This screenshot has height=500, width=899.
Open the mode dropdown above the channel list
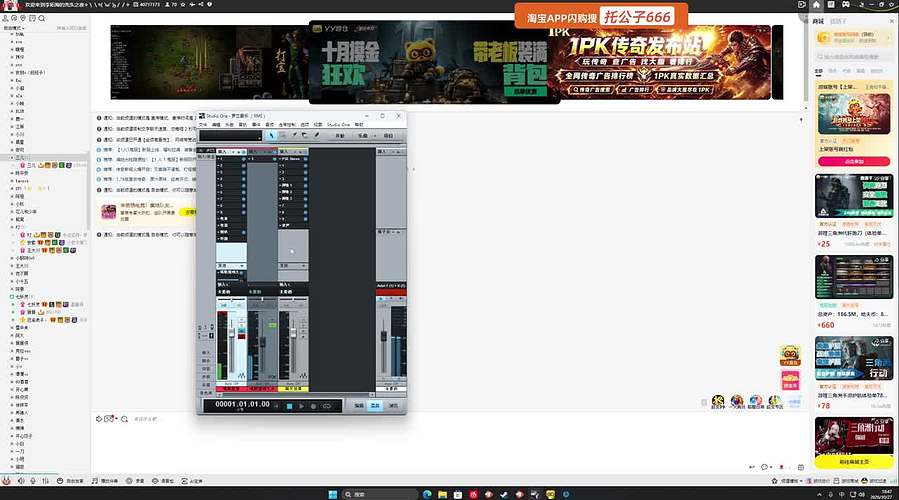14,28
